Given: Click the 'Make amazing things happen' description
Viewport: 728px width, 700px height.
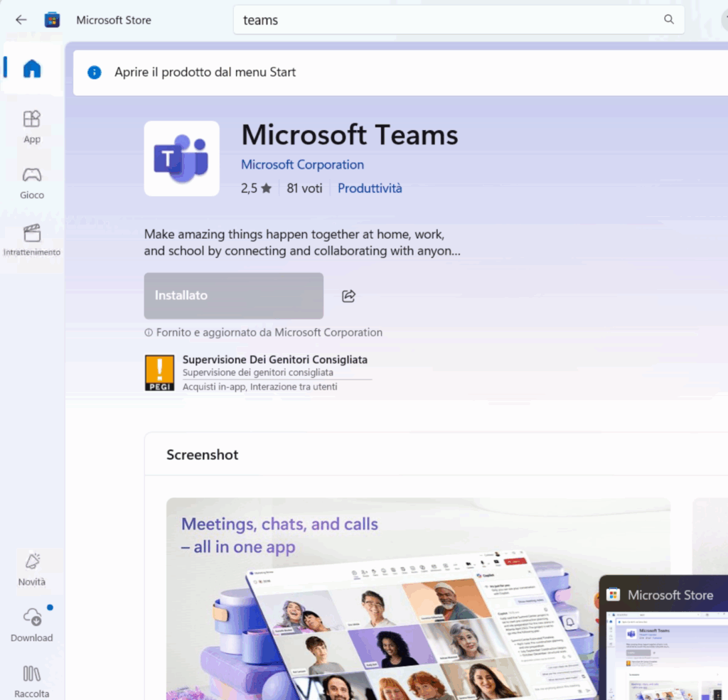Looking at the screenshot, I should click(302, 242).
